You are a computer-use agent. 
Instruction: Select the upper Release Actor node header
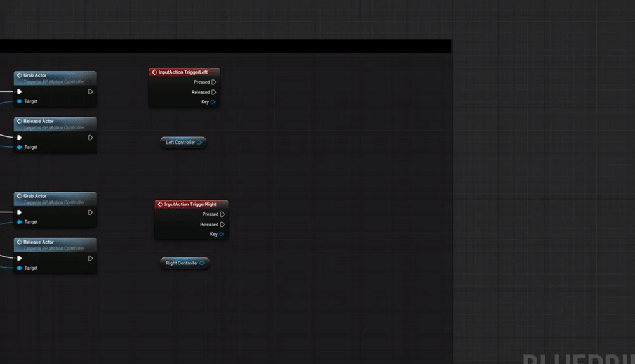(x=55, y=124)
